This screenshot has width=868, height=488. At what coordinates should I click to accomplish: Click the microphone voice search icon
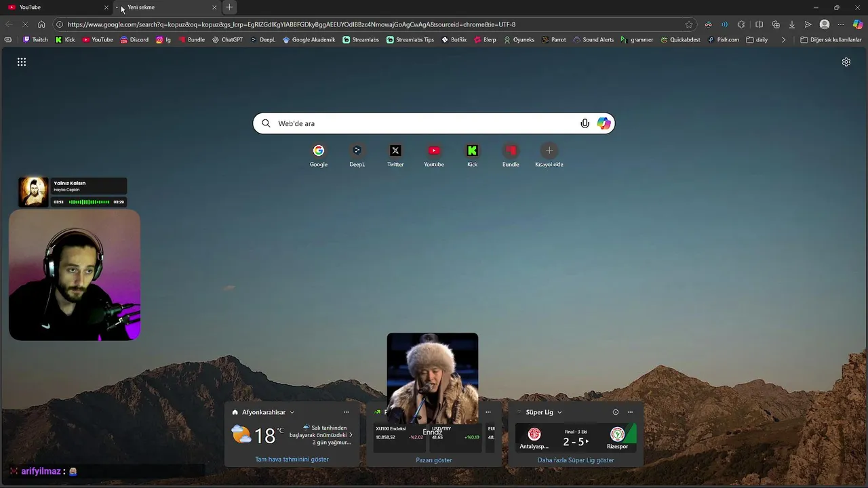585,123
